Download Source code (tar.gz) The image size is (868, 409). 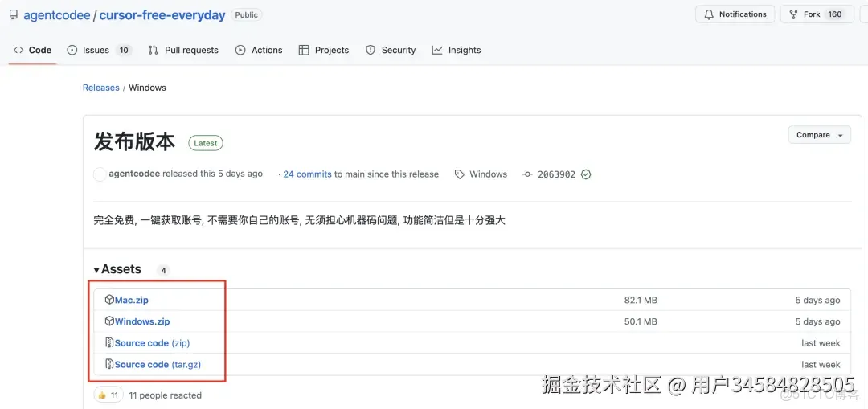coord(158,364)
